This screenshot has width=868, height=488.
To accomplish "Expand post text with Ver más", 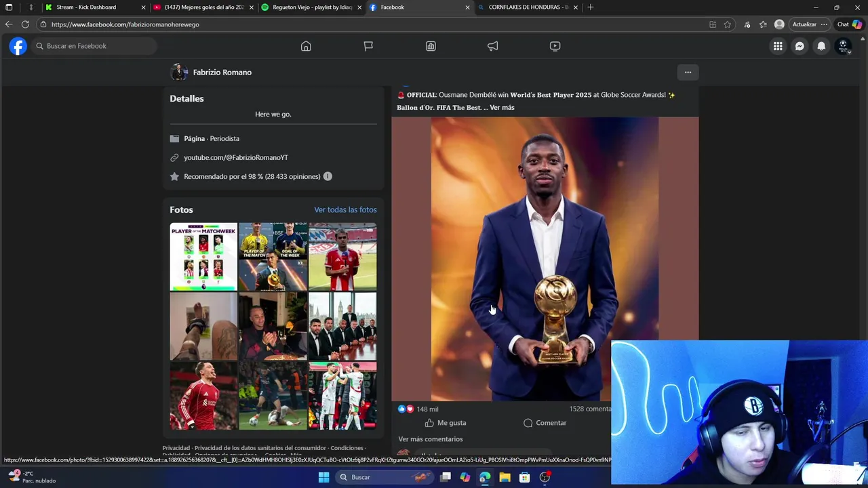I will (x=502, y=108).
